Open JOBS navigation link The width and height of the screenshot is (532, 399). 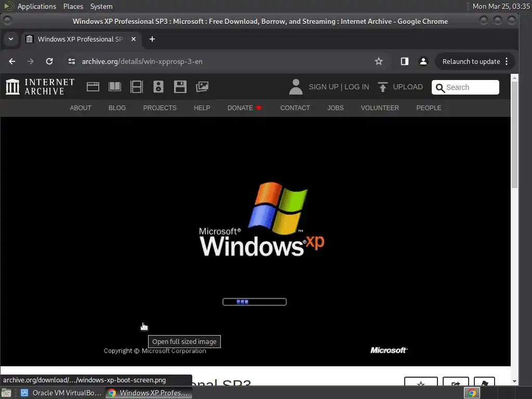point(336,108)
